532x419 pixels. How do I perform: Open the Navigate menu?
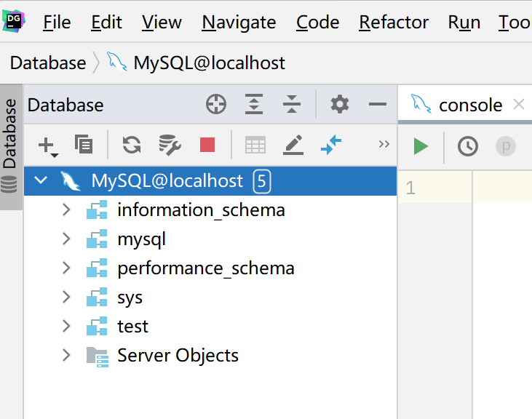(x=239, y=23)
